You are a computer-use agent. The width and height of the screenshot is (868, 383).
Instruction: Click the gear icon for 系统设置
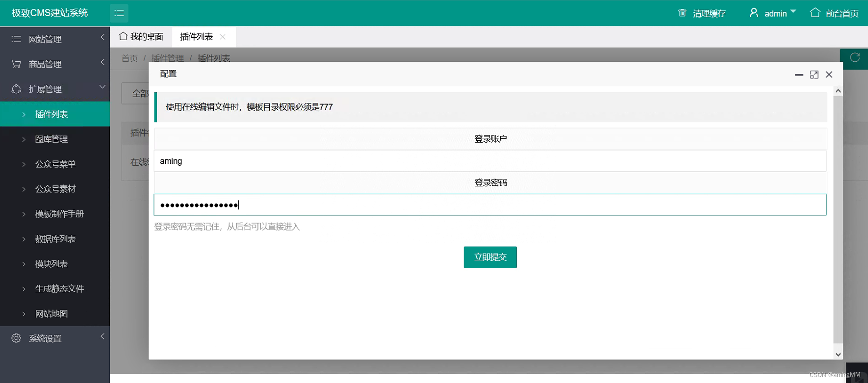pyautogui.click(x=16, y=338)
